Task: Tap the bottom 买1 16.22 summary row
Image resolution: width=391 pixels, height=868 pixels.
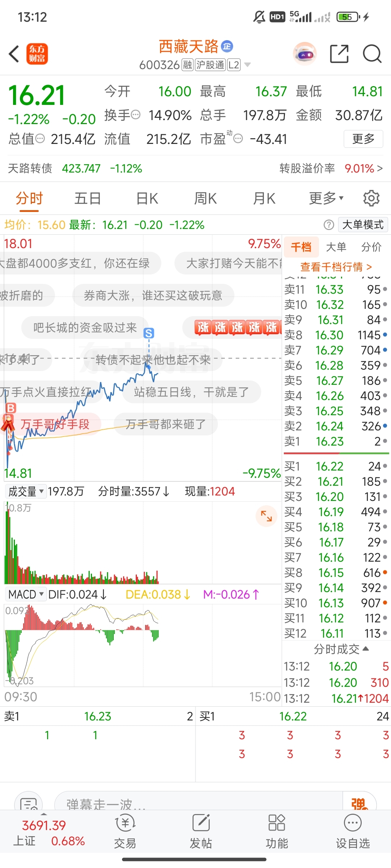Action: coord(293,716)
